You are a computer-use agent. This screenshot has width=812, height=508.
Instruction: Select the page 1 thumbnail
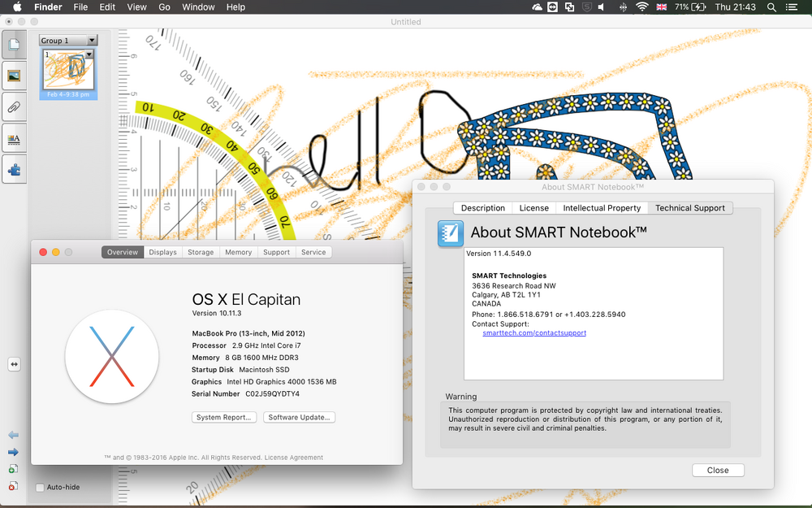point(68,71)
